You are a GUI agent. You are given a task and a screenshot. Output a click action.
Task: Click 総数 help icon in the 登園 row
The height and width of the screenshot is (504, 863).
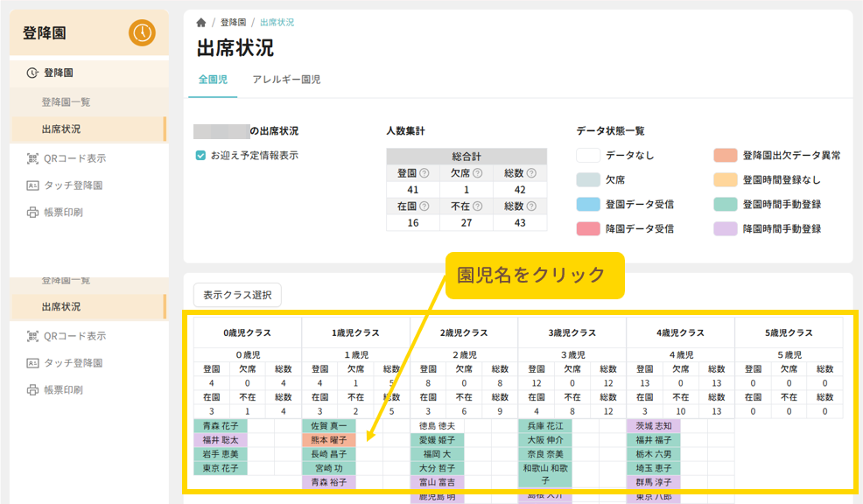(530, 173)
